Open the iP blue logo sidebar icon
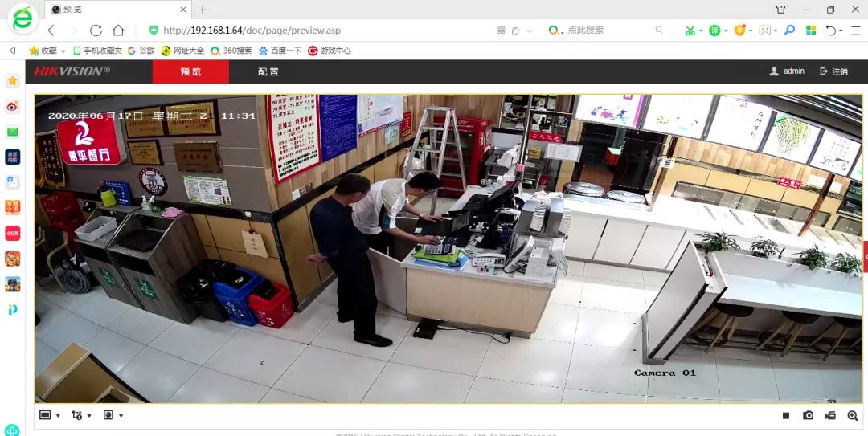The width and height of the screenshot is (868, 436). (x=13, y=309)
